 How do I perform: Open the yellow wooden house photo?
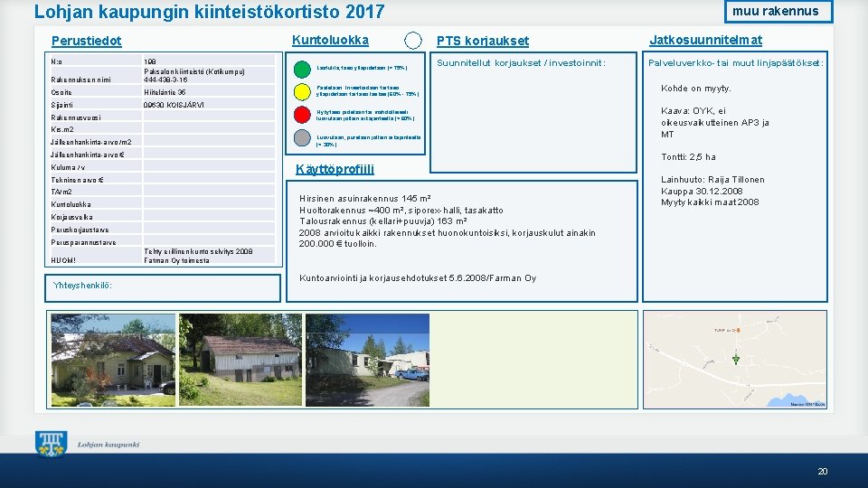113,361
